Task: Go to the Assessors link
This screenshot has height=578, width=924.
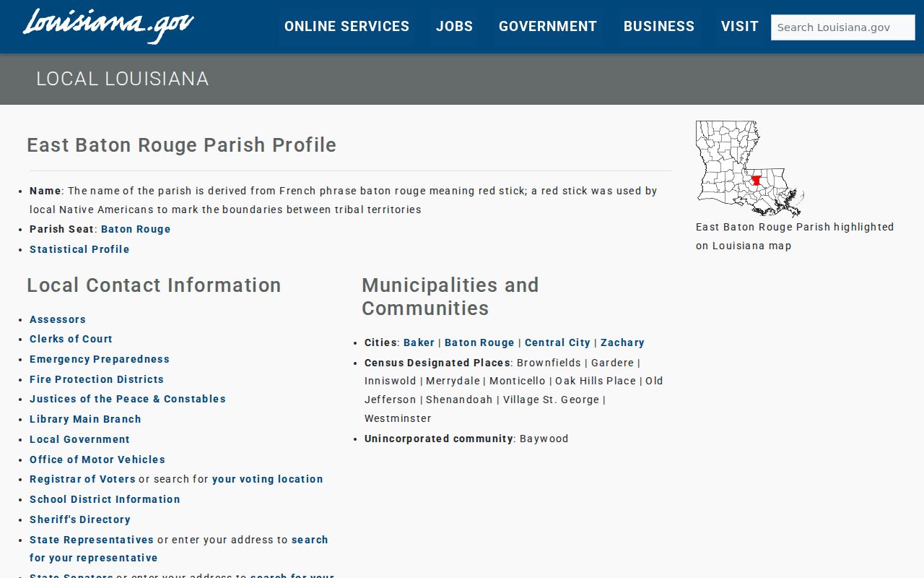Action: [58, 319]
